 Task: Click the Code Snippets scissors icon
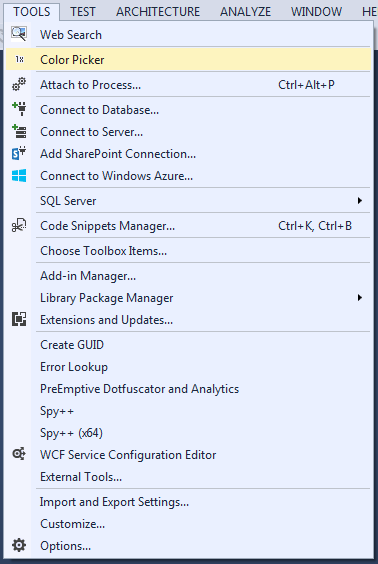19,226
